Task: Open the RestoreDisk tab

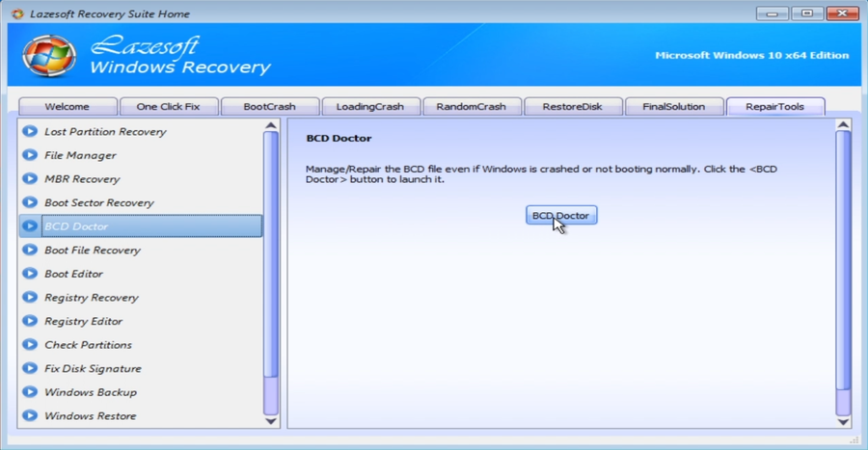Action: point(572,107)
